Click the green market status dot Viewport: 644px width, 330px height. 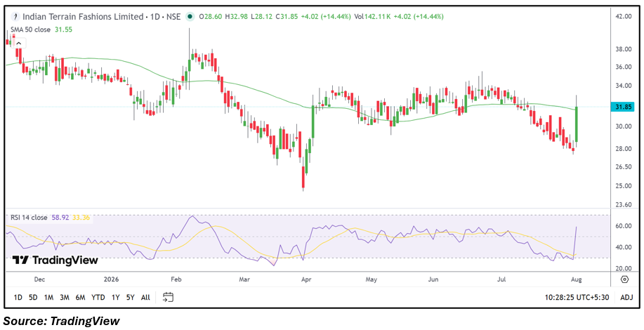pos(190,17)
